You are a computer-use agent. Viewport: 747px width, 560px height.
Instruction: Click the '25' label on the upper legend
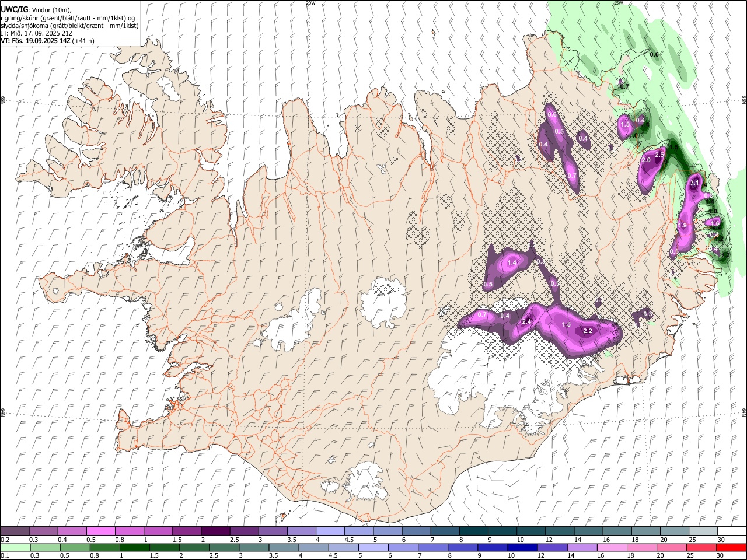(x=692, y=540)
